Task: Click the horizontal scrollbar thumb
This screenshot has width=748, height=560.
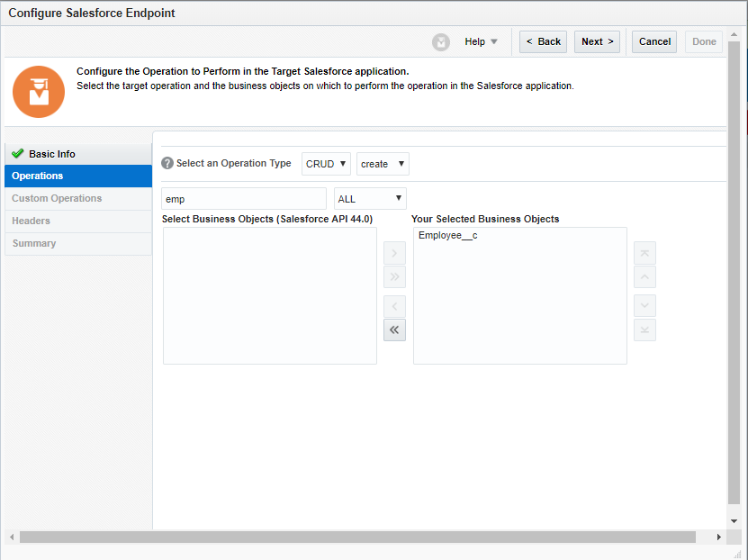Action: (x=357, y=537)
